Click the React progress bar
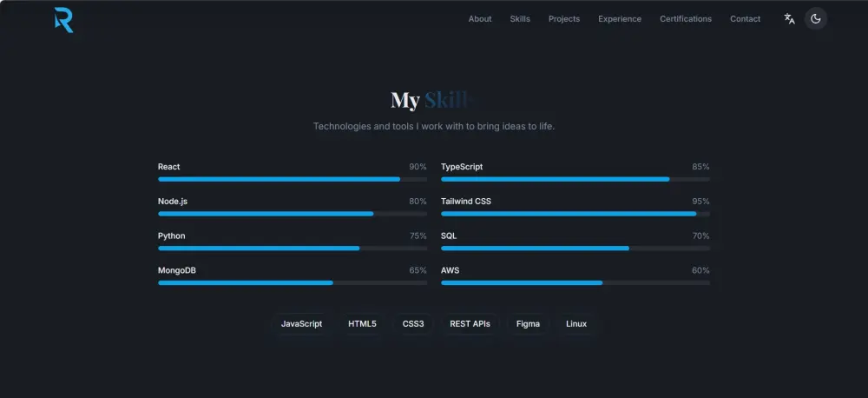The height and width of the screenshot is (398, 868). [x=293, y=179]
